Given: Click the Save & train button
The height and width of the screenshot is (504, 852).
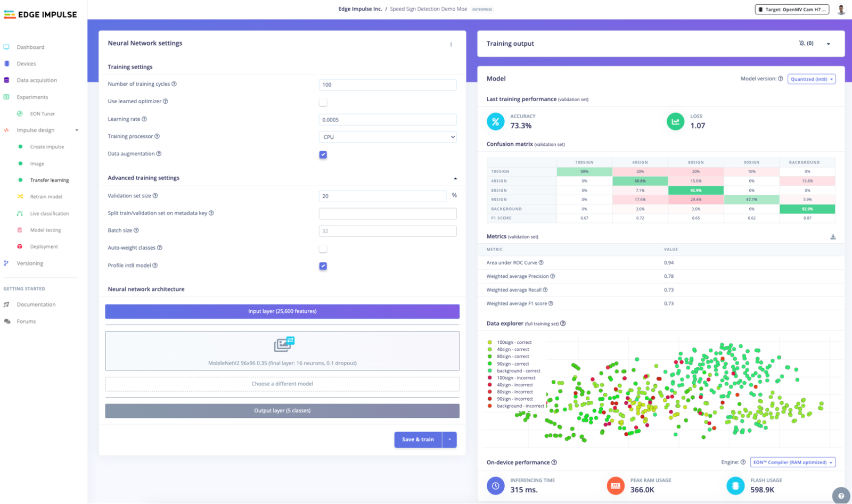Looking at the screenshot, I should [x=418, y=440].
